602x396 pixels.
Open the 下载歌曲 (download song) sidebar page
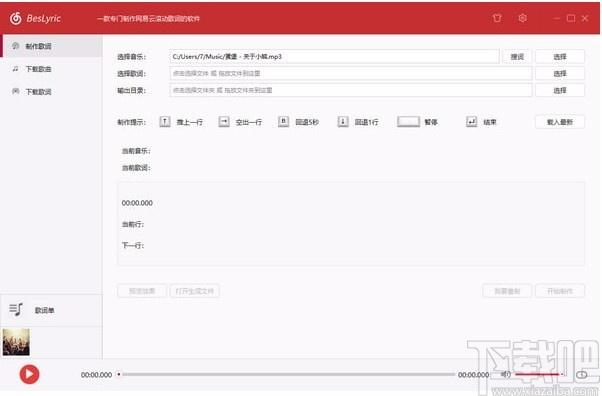coord(52,69)
